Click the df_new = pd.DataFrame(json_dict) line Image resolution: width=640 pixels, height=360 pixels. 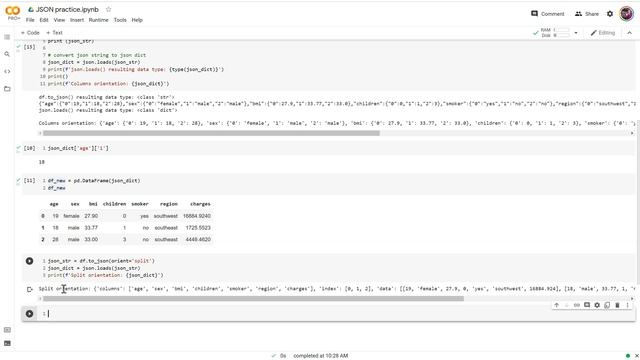point(94,180)
